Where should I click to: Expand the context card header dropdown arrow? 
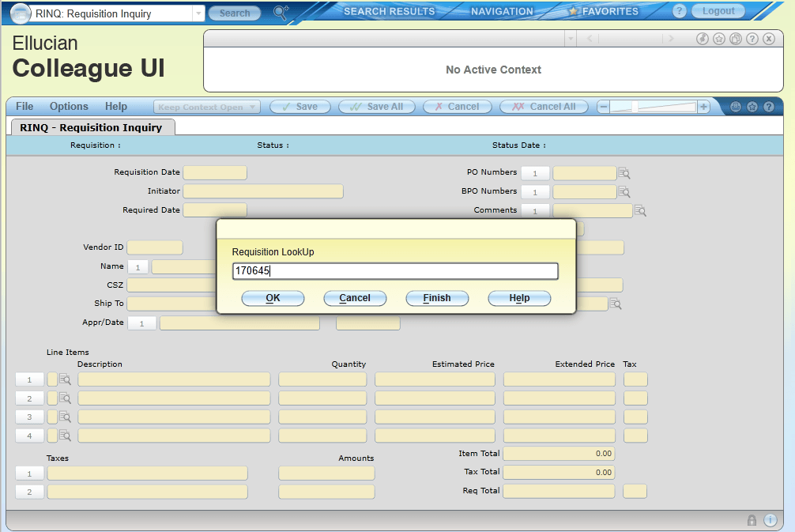tap(571, 39)
